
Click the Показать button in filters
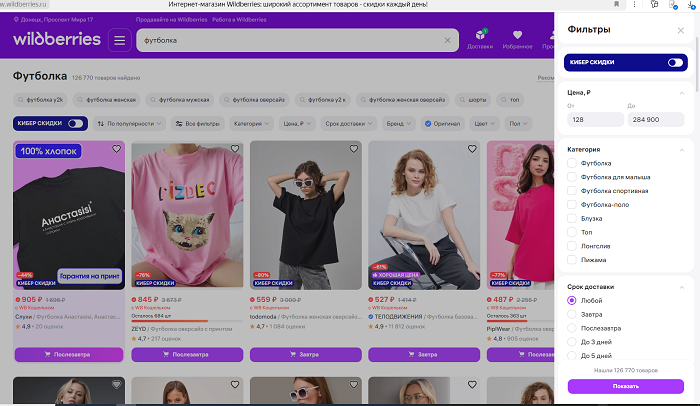625,386
